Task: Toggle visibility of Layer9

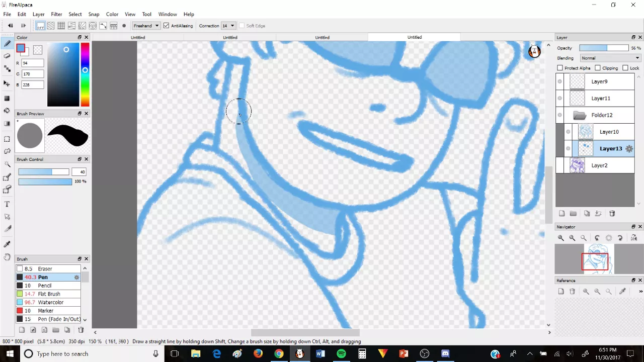Action: pyautogui.click(x=560, y=81)
